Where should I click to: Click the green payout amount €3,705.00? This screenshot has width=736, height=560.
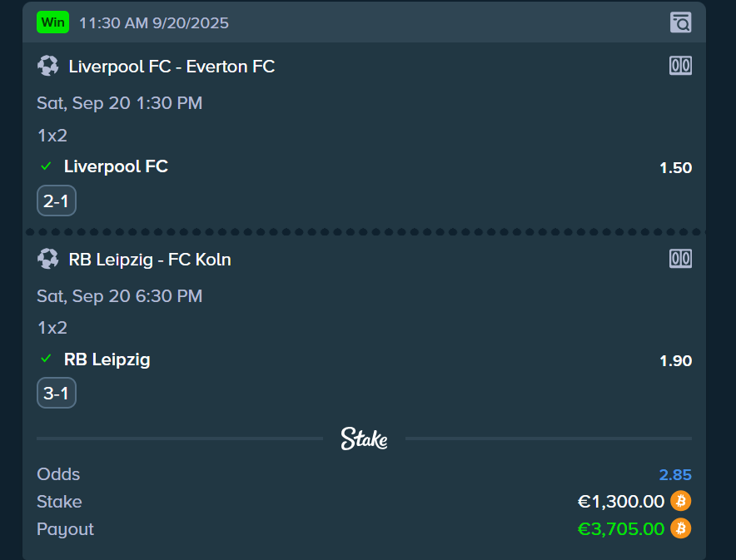[x=621, y=529]
